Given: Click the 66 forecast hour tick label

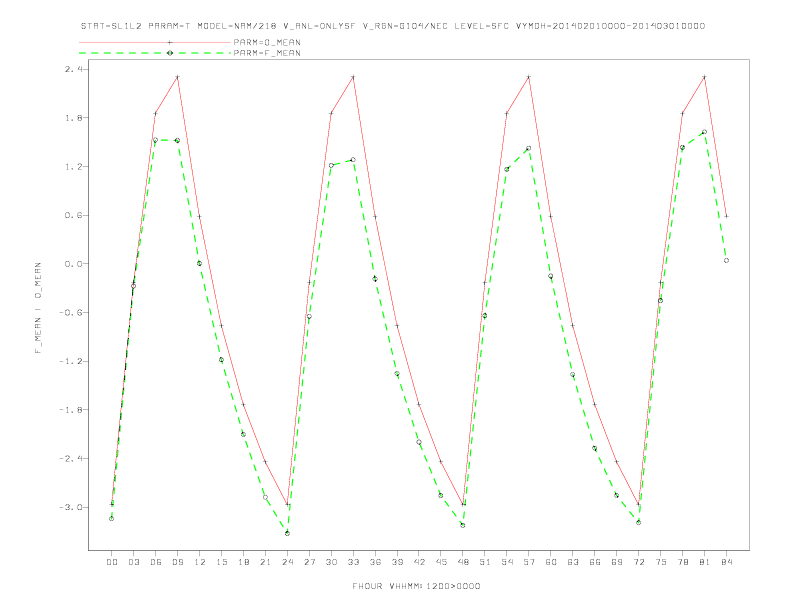Looking at the screenshot, I should click(x=595, y=562).
